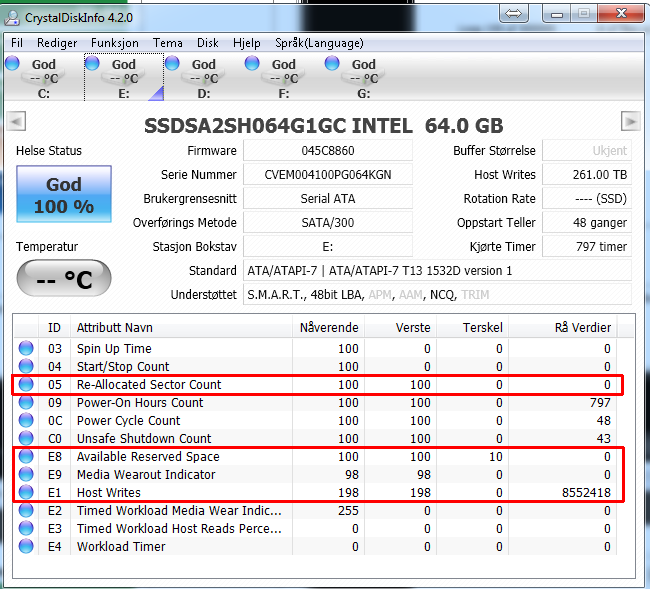The width and height of the screenshot is (650, 589).
Task: Select the D: drive God tab
Action: pyautogui.click(x=203, y=78)
